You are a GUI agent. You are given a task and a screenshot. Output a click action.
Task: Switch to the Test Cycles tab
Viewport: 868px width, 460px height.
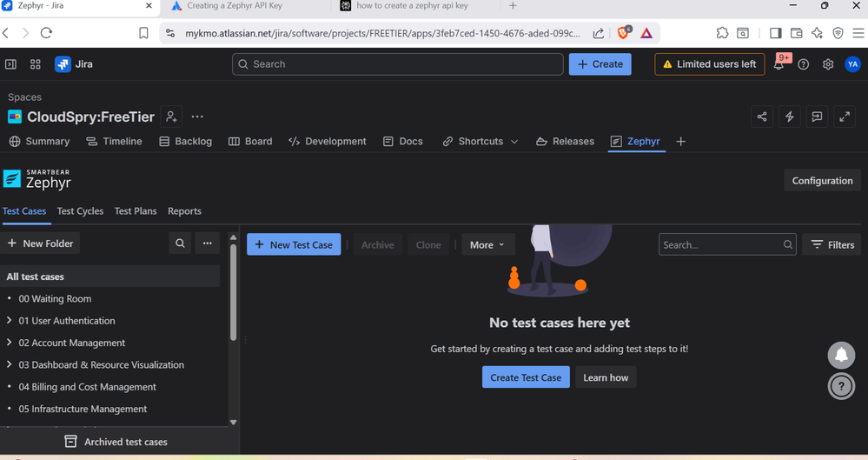[x=80, y=211]
